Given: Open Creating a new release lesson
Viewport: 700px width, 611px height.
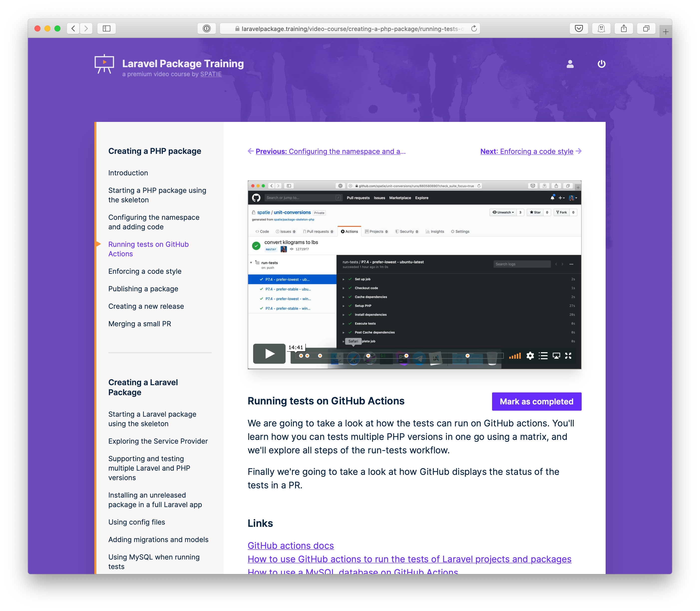Looking at the screenshot, I should pos(146,306).
